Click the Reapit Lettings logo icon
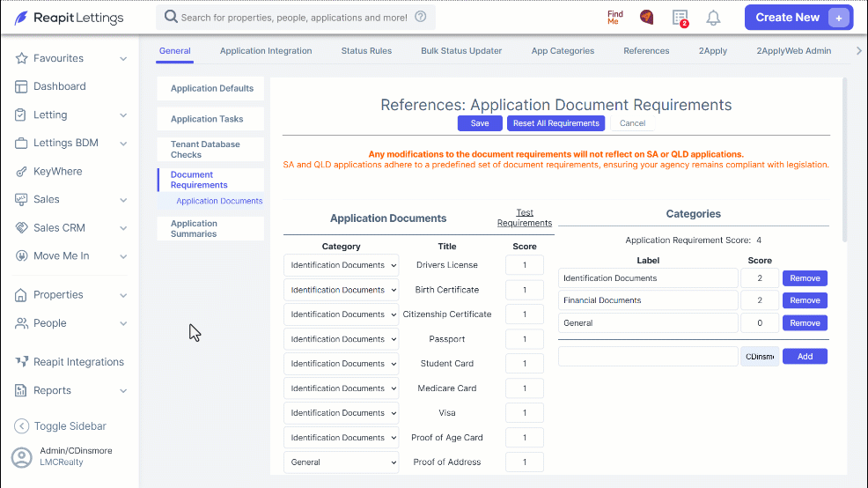 21,18
